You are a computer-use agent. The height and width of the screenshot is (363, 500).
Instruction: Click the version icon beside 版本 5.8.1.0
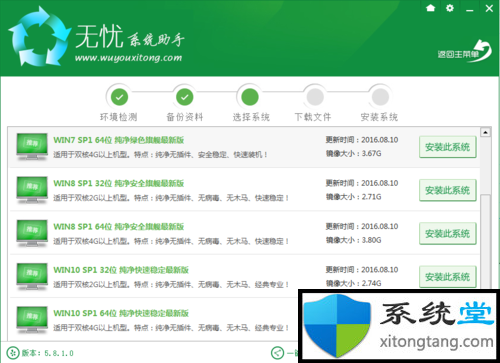tap(13, 353)
